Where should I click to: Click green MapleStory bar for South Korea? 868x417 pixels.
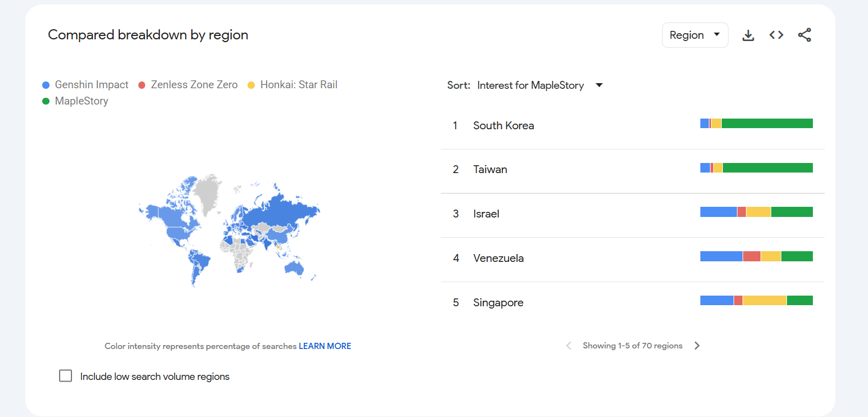767,124
